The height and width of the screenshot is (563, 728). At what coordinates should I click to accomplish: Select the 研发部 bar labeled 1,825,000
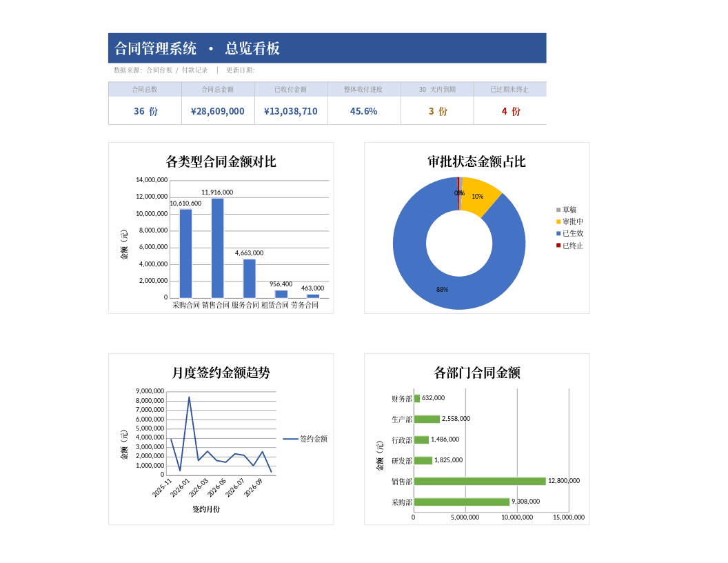423,460
